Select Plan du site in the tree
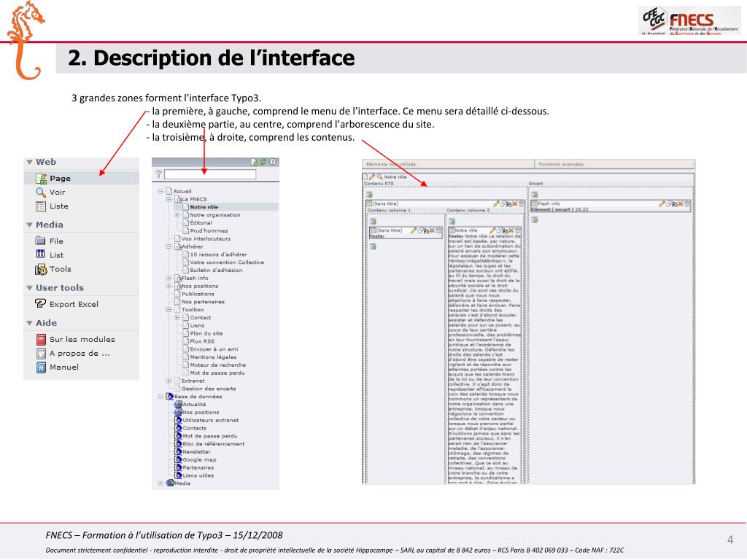747x560 pixels. click(x=206, y=333)
